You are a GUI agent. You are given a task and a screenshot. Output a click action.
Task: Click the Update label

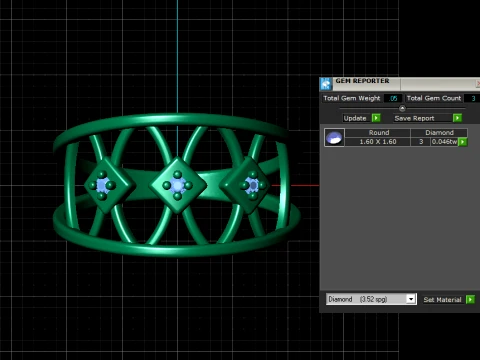355,118
